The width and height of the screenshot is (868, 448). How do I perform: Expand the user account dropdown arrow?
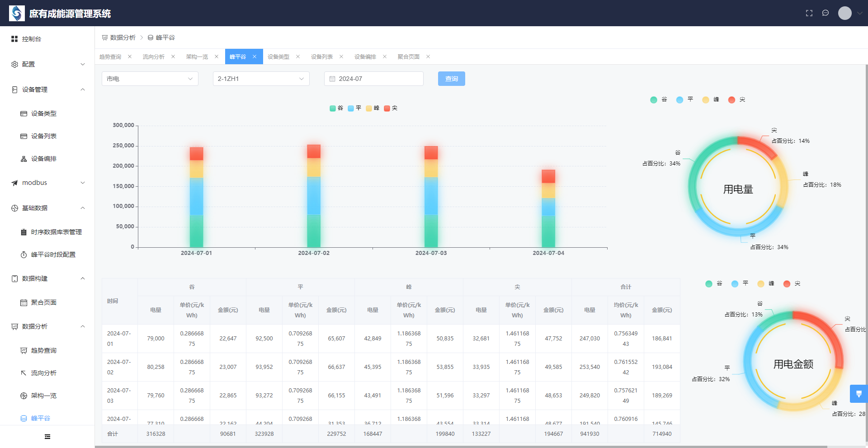[x=860, y=13]
